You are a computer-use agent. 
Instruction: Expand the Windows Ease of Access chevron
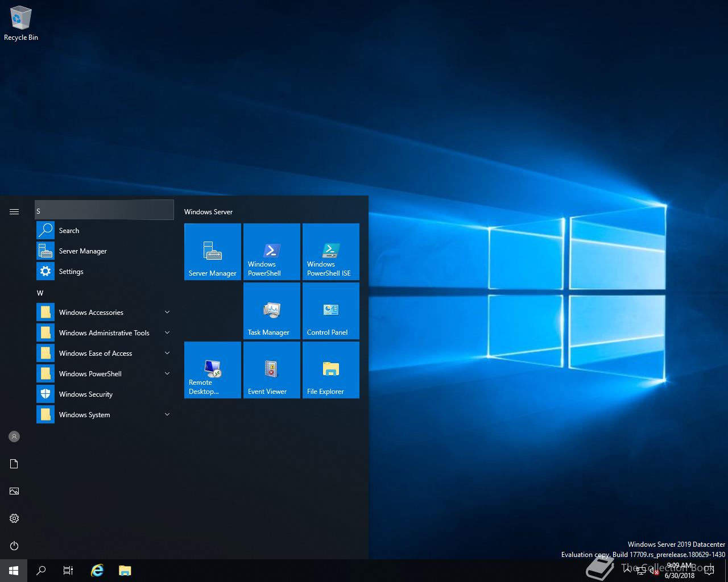coord(167,353)
